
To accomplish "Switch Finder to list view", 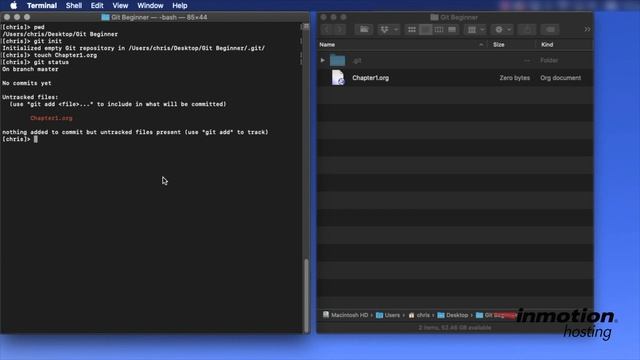I will (425, 29).
